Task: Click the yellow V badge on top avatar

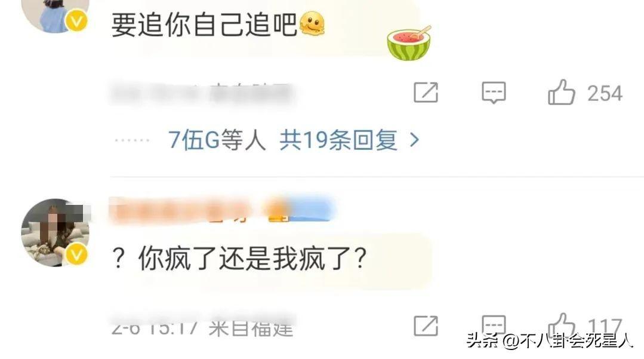Action: [77, 20]
